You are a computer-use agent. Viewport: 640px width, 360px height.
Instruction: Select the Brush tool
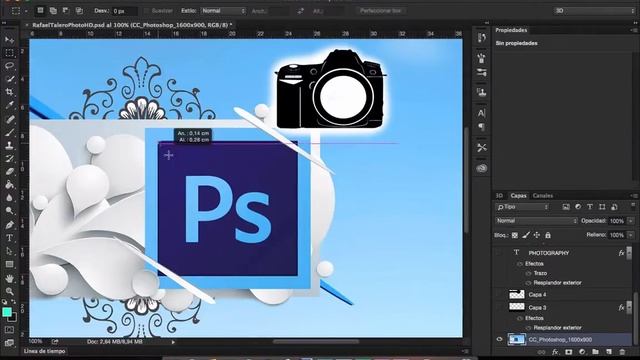click(9, 132)
